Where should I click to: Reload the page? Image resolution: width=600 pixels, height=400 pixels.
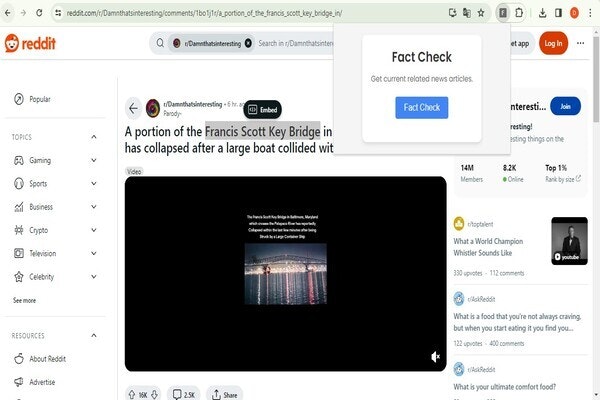pos(39,13)
